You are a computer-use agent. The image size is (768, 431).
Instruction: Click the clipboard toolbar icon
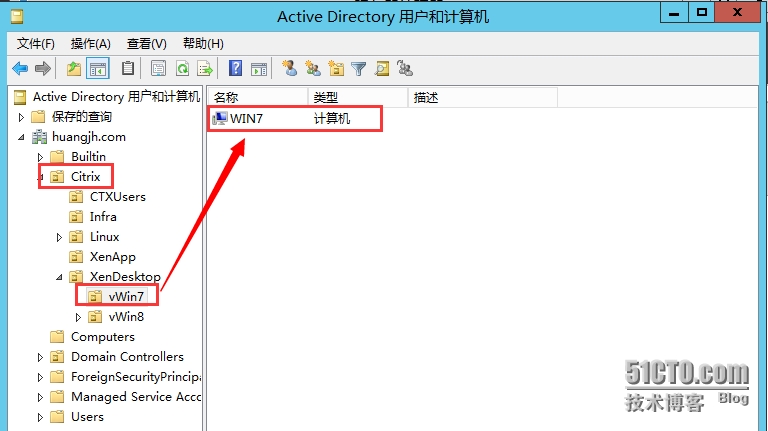[128, 69]
